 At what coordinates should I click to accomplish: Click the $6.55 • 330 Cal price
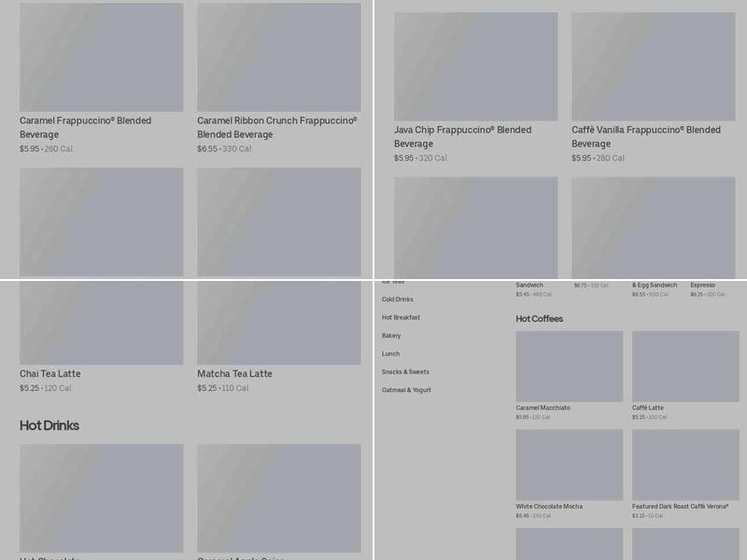point(224,148)
